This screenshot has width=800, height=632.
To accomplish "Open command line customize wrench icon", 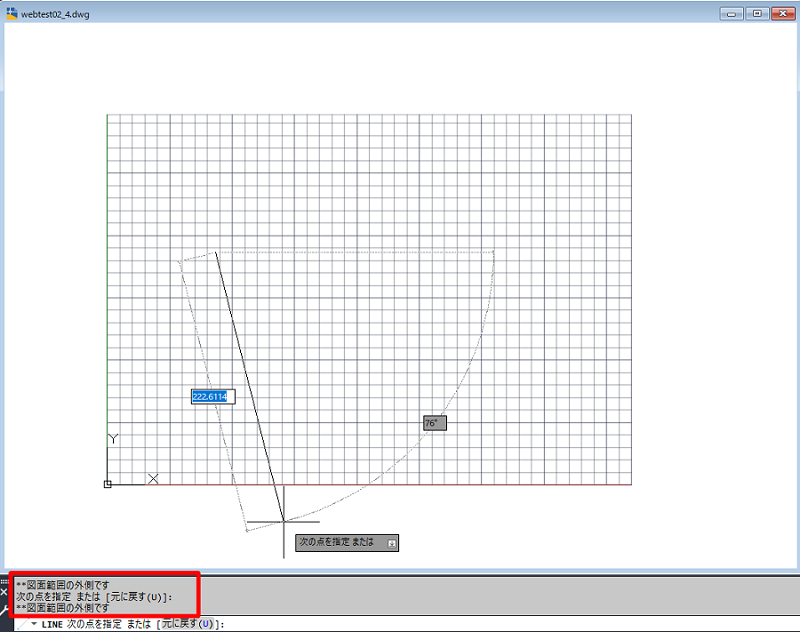I will coord(4,610).
